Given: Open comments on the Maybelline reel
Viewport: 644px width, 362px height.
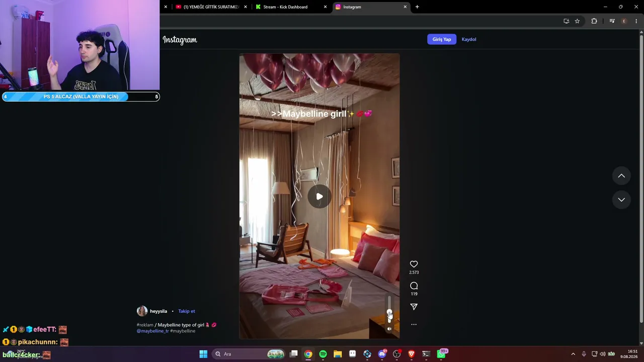Looking at the screenshot, I should pyautogui.click(x=414, y=286).
